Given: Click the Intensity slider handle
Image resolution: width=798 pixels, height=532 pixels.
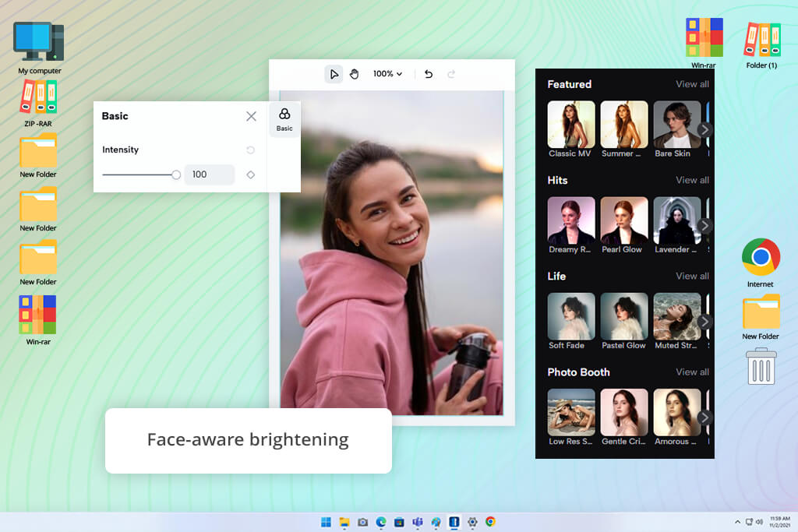Looking at the screenshot, I should point(176,175).
